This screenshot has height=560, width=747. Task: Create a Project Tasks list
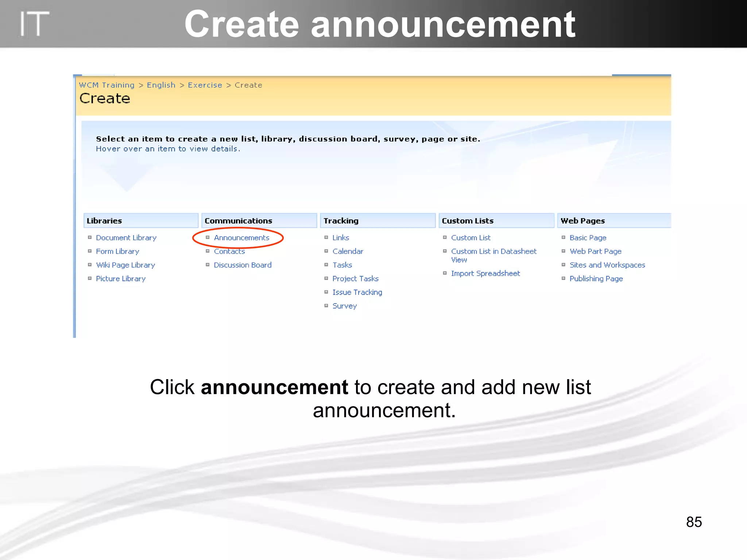click(355, 279)
